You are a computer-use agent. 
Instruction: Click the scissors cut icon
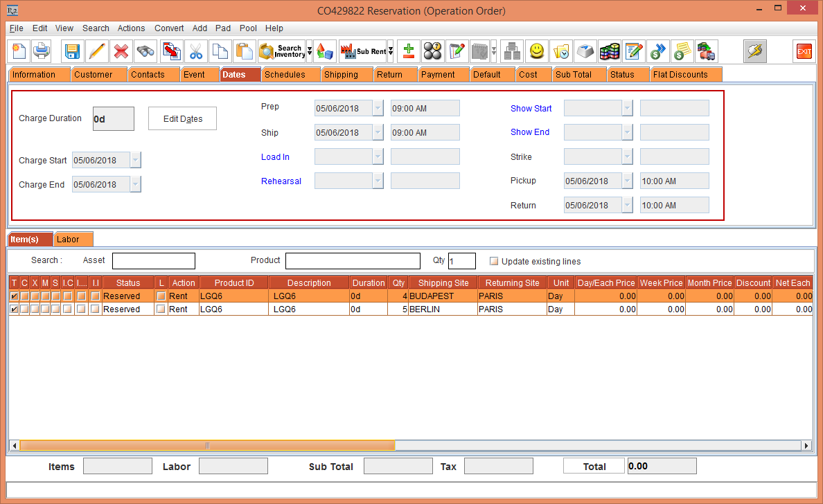196,51
